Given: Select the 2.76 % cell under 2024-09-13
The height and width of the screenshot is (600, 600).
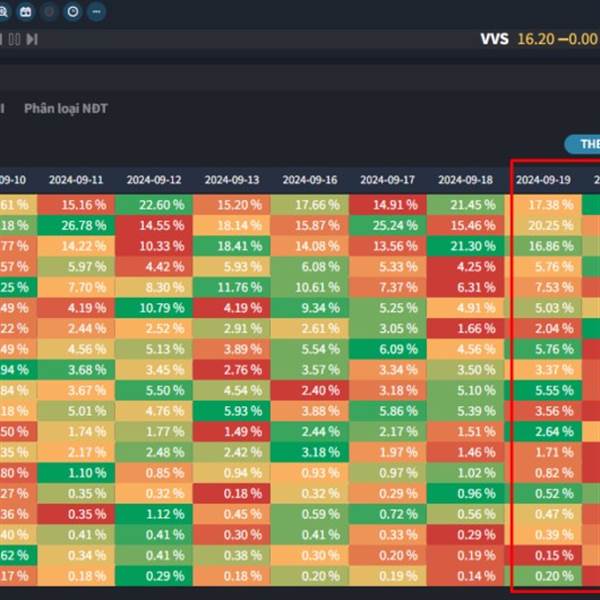Looking at the screenshot, I should pyautogui.click(x=232, y=370).
